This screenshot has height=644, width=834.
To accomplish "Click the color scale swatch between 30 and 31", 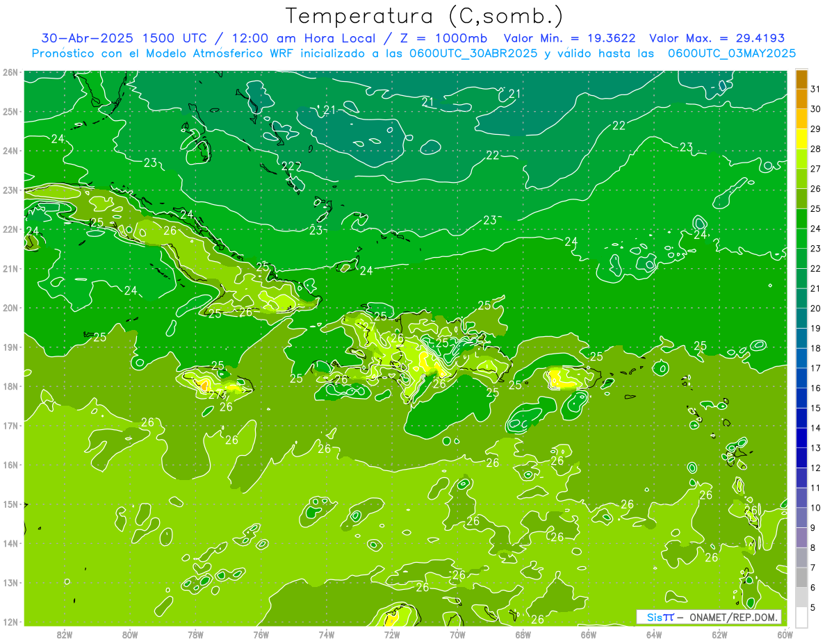I will pos(801,99).
